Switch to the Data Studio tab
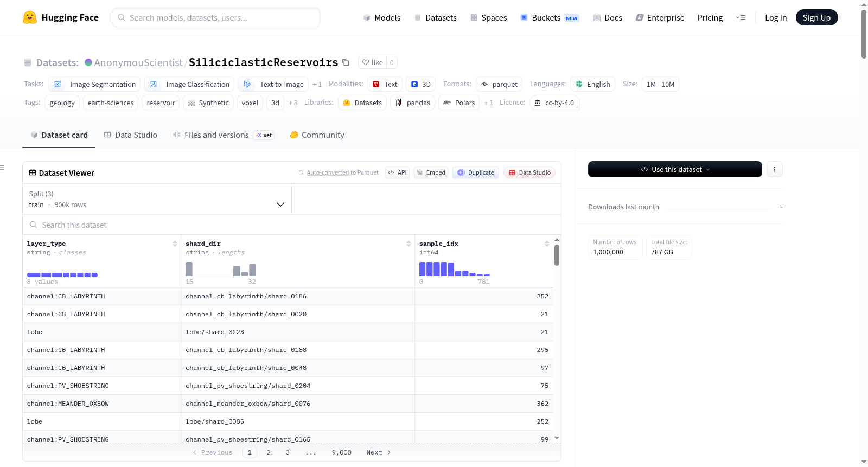The height and width of the screenshot is (467, 868). 130,135
